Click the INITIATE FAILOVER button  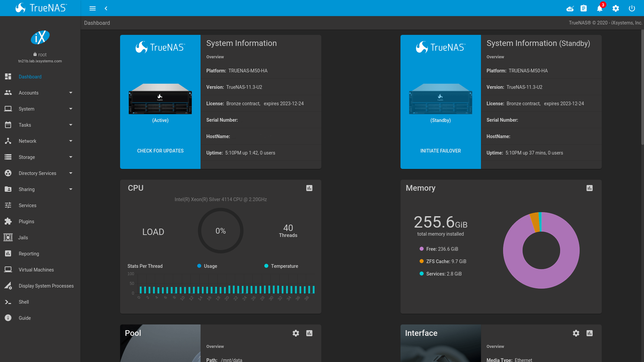pyautogui.click(x=440, y=150)
